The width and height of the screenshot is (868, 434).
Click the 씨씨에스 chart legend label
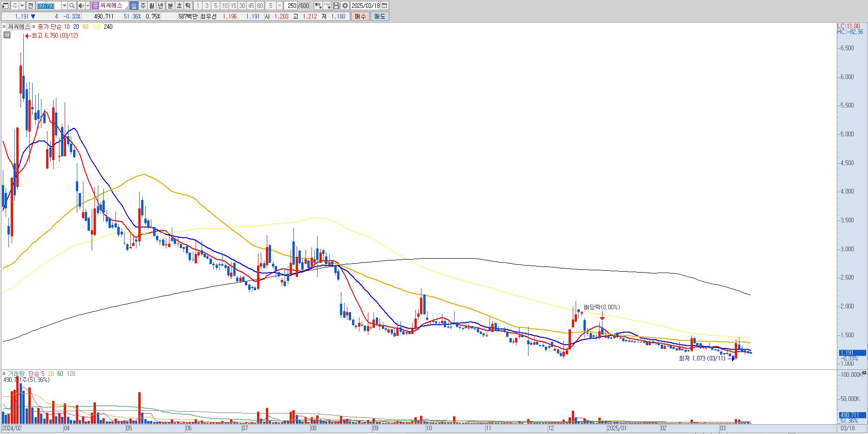19,27
